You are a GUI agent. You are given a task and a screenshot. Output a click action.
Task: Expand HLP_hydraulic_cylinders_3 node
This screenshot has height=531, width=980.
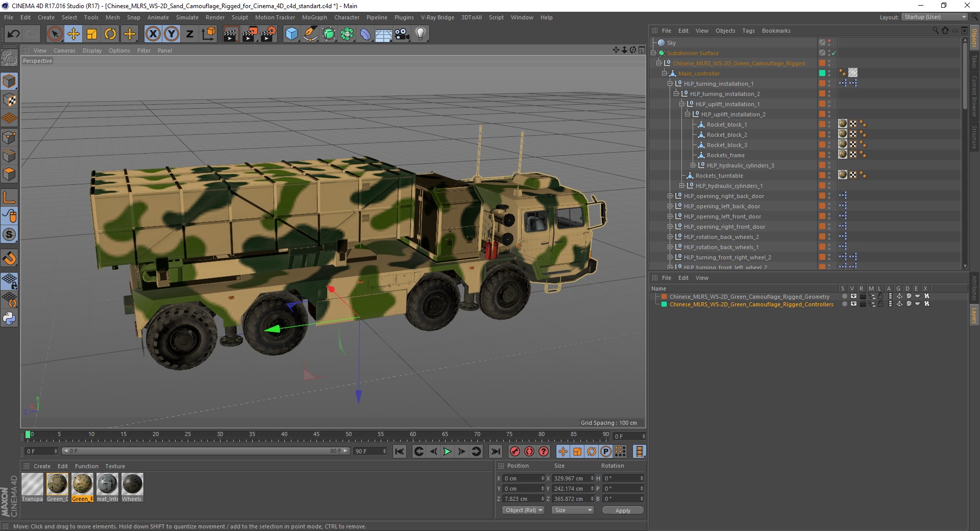click(x=693, y=165)
